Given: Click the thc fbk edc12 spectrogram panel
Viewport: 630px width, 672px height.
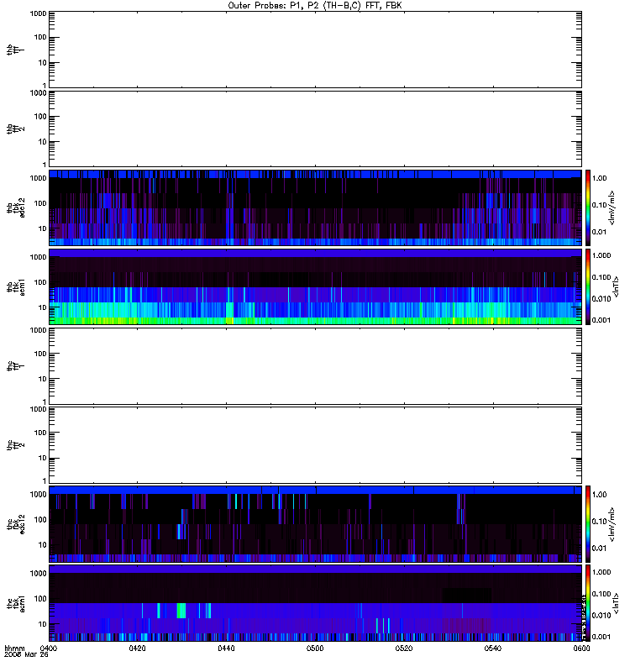Looking at the screenshot, I should pyautogui.click(x=315, y=523).
